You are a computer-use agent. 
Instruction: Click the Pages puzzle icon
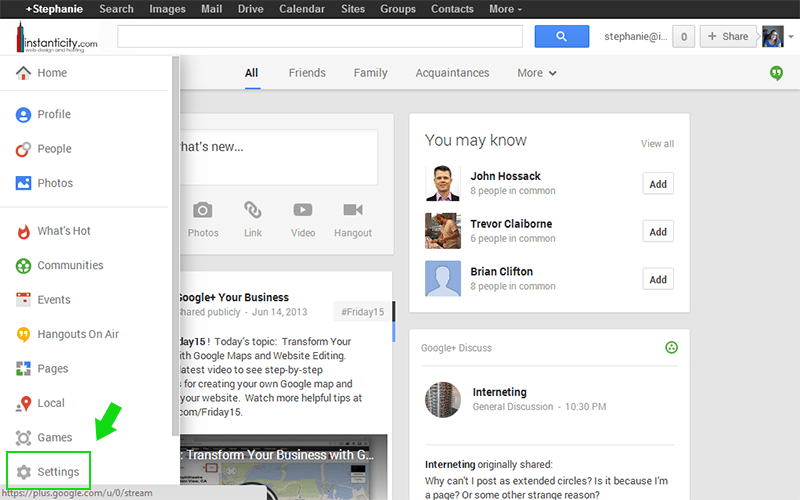(x=23, y=368)
